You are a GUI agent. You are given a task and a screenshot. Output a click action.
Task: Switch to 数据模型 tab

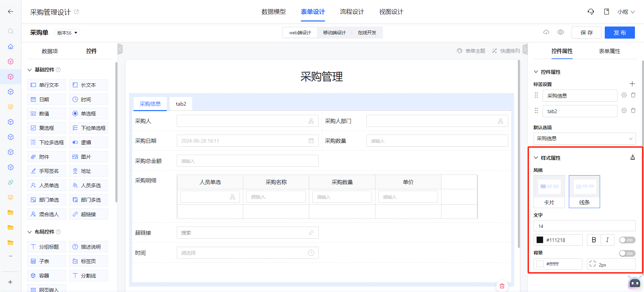274,12
